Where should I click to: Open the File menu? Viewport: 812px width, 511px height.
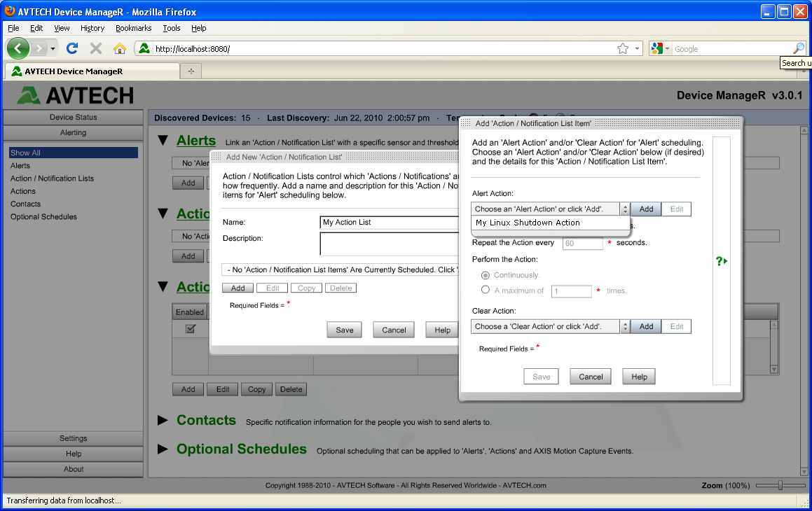pyautogui.click(x=13, y=28)
